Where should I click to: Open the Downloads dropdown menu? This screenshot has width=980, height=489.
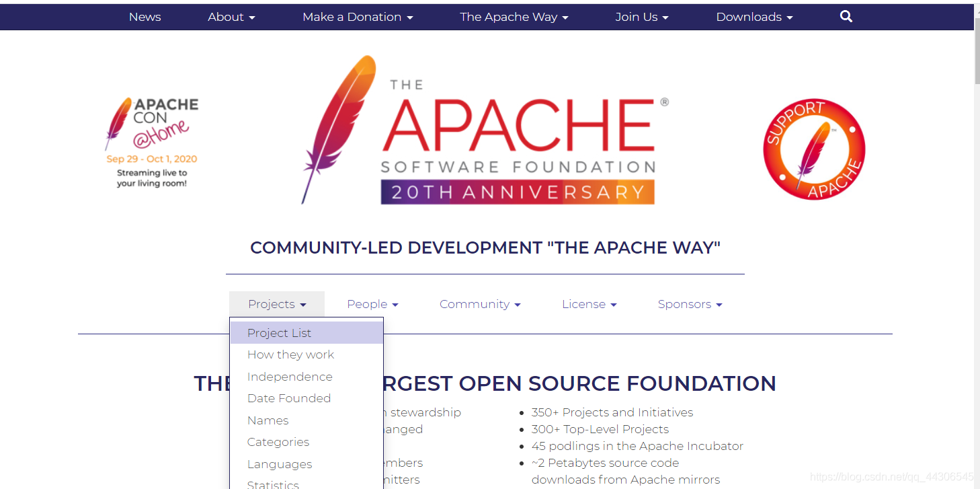[x=754, y=17]
